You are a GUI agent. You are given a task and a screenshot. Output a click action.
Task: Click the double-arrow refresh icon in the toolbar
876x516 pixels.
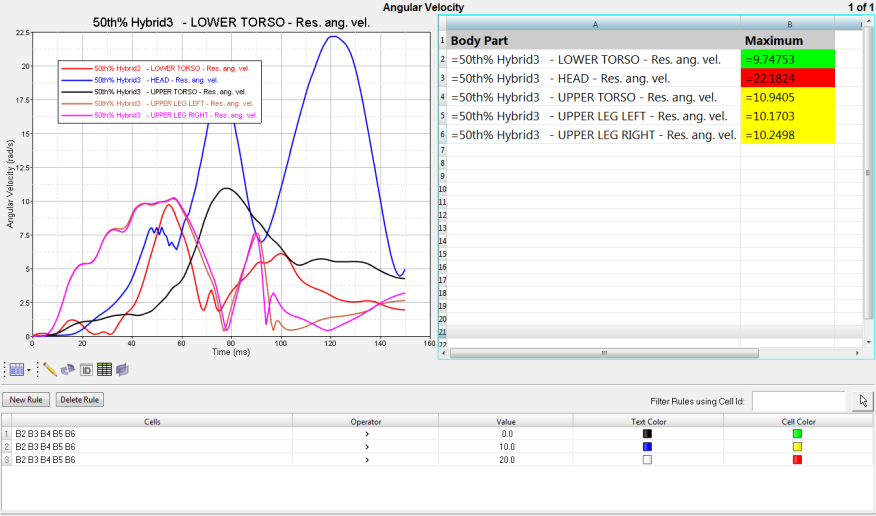point(68,369)
